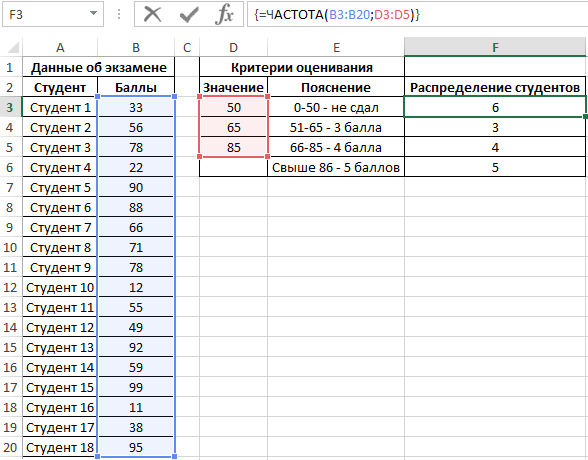Screen dimensions: 588x460
Task: Select row 10 header
Action: coord(10,247)
